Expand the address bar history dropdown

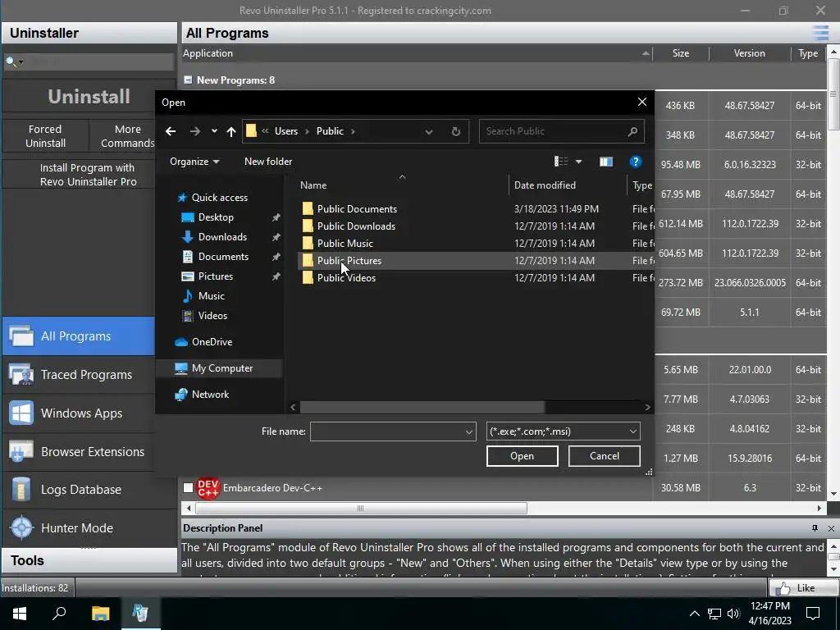tap(429, 132)
